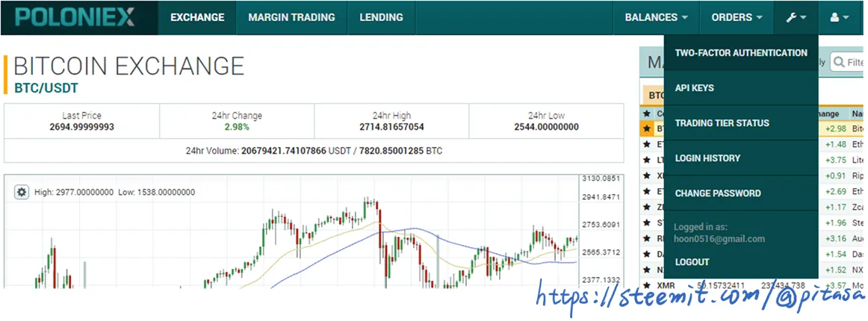Click the Last Price value 2694.99999993
The image size is (868, 321).
81,127
